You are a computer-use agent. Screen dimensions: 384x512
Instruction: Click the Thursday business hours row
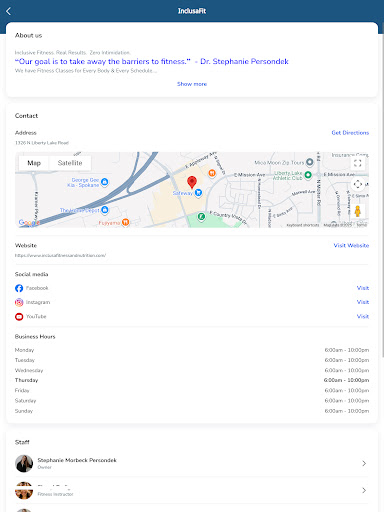coord(192,380)
